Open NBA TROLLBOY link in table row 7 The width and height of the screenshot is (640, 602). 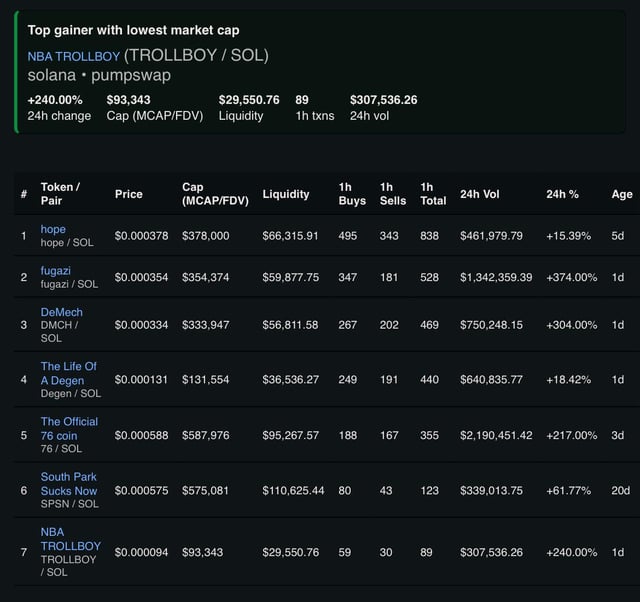[x=70, y=539]
